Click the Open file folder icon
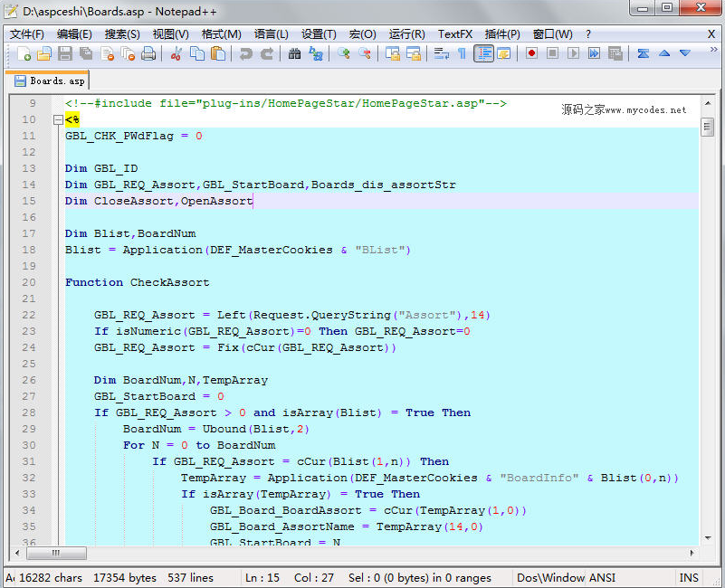This screenshot has width=725, height=588. tap(43, 54)
